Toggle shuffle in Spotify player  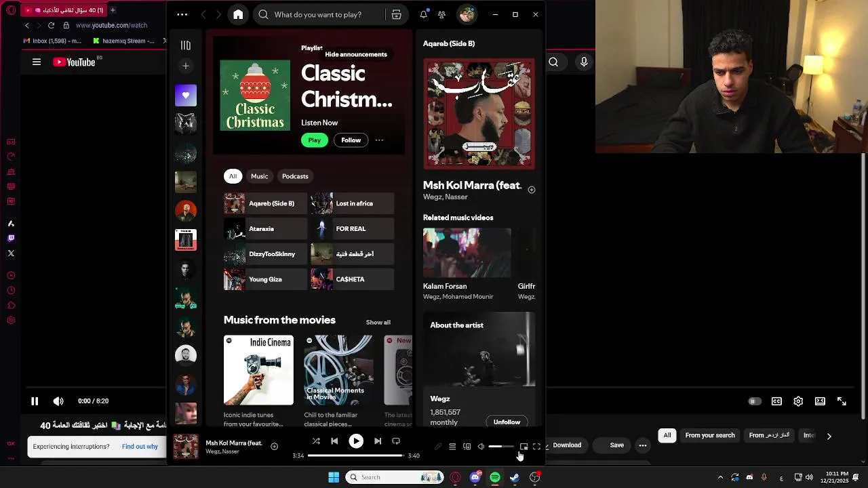[316, 441]
